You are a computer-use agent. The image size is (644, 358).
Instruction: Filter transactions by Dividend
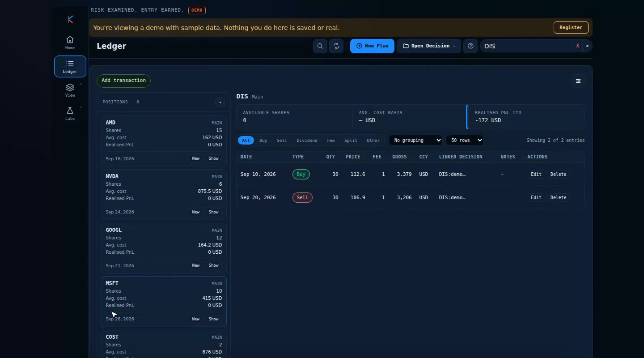click(x=307, y=141)
